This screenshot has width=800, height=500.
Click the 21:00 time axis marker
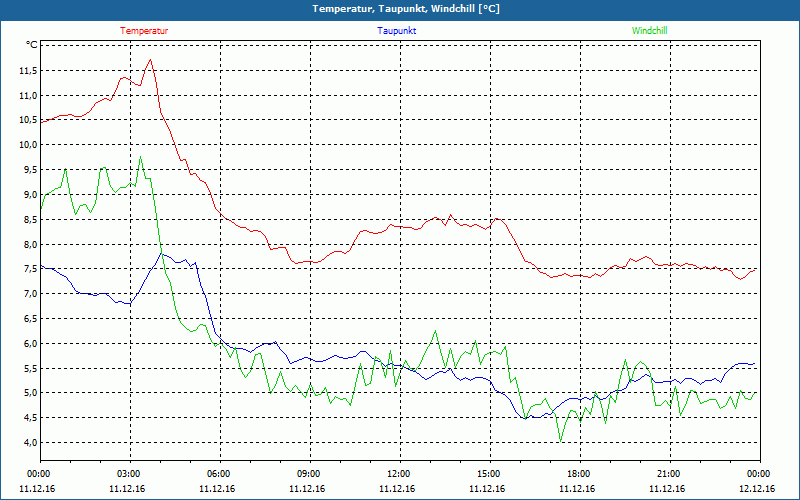(669, 474)
